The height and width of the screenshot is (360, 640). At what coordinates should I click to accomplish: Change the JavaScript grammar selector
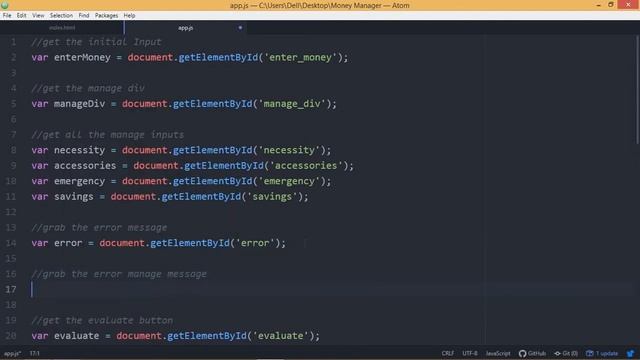pyautogui.click(x=498, y=353)
